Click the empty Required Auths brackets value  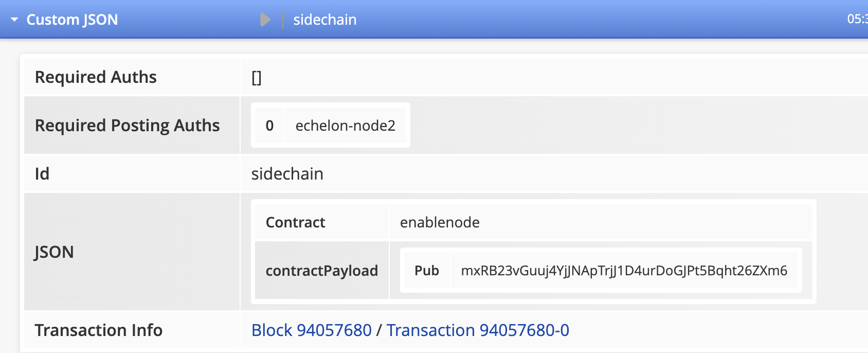pyautogui.click(x=257, y=78)
